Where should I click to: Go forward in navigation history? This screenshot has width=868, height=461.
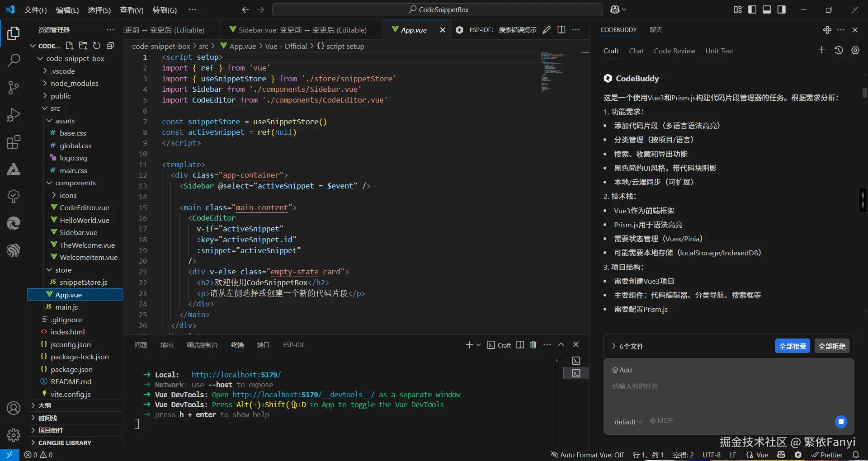[261, 9]
